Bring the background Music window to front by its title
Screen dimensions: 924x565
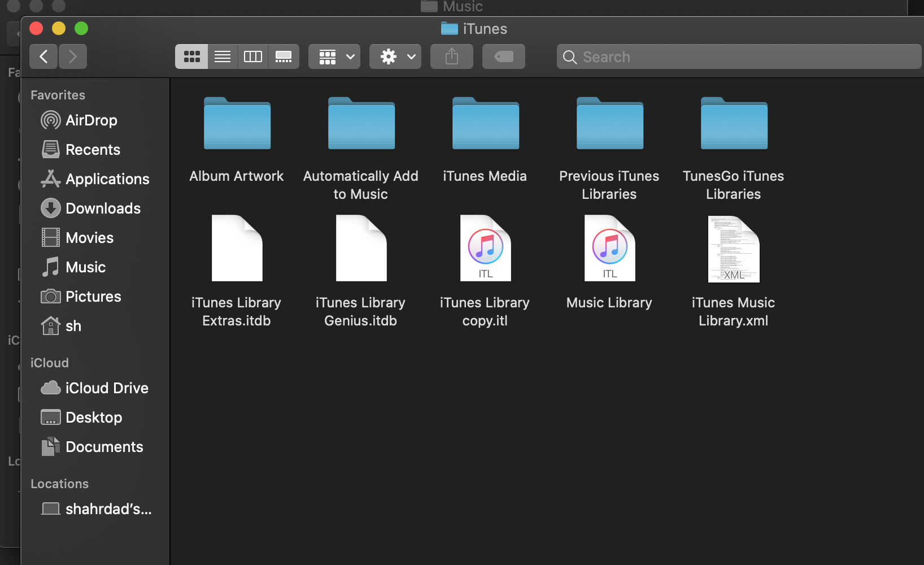click(463, 7)
